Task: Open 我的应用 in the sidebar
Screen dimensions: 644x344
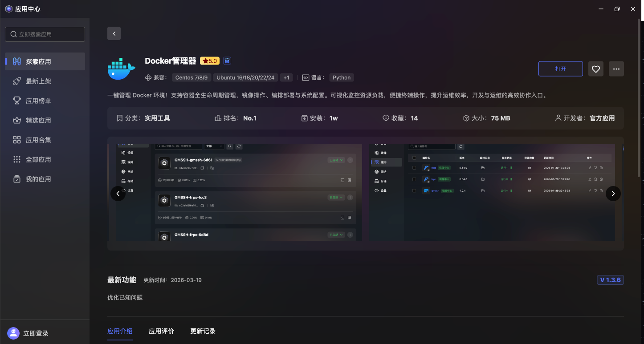Action: pos(45,179)
